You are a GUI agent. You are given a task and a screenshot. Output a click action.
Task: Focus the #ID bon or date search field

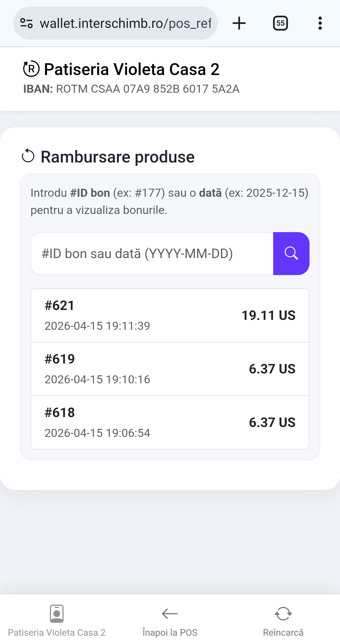click(x=152, y=254)
